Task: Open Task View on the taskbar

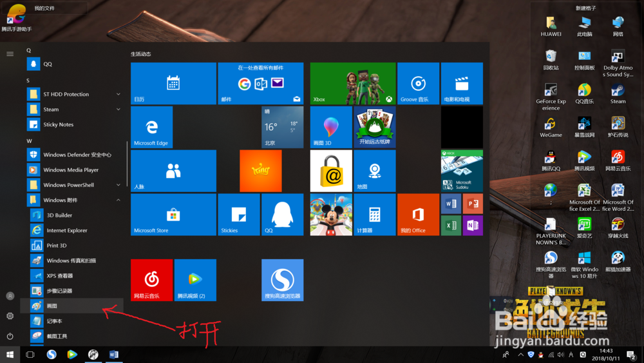Action: tap(30, 355)
